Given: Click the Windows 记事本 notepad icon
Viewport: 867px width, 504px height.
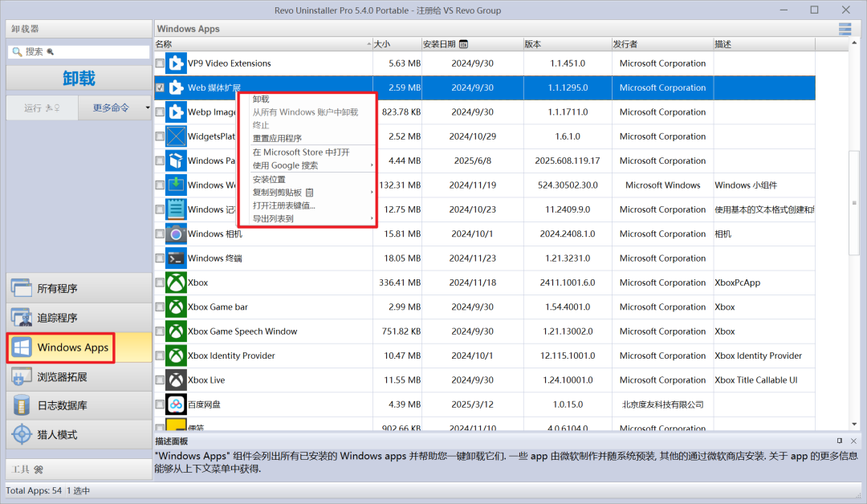Looking at the screenshot, I should (x=176, y=209).
